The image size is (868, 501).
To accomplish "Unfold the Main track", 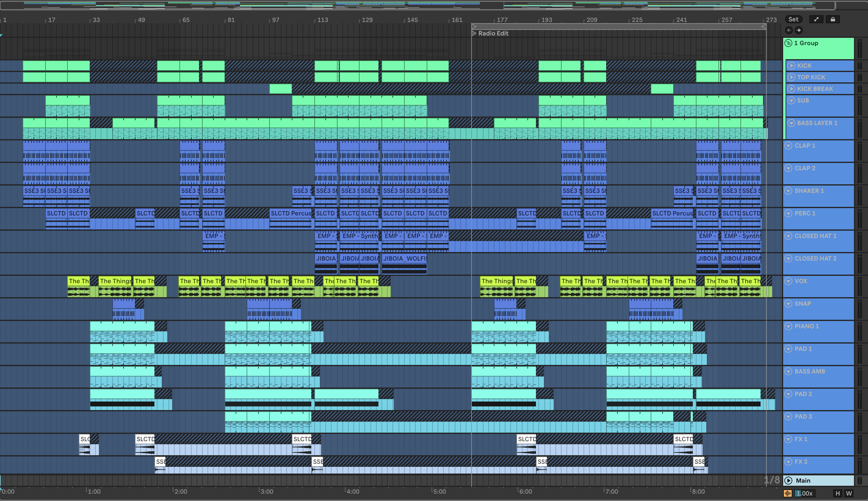I will click(789, 480).
